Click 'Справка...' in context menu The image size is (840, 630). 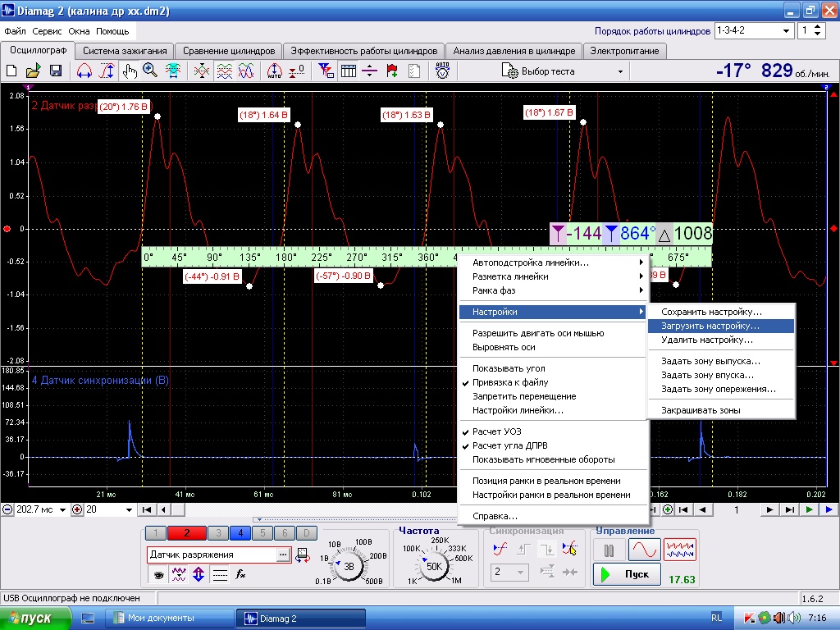(x=553, y=517)
